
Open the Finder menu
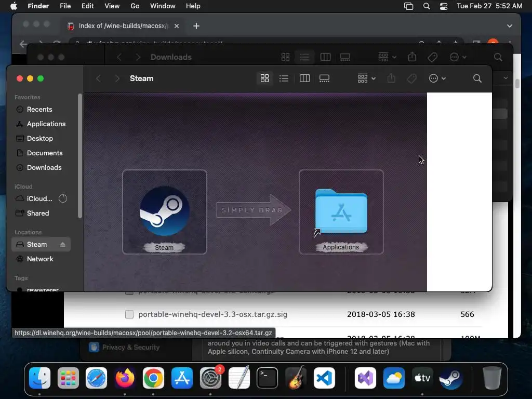click(38, 6)
